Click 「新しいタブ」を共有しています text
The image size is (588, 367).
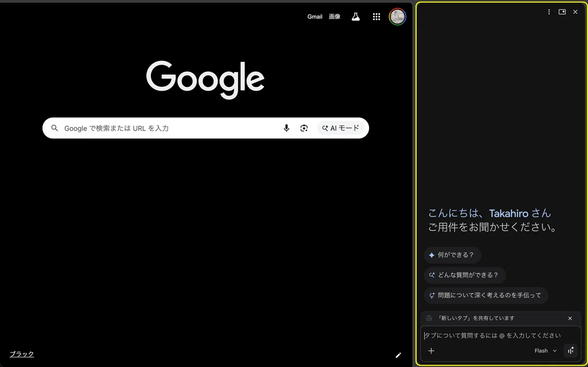[x=476, y=318]
